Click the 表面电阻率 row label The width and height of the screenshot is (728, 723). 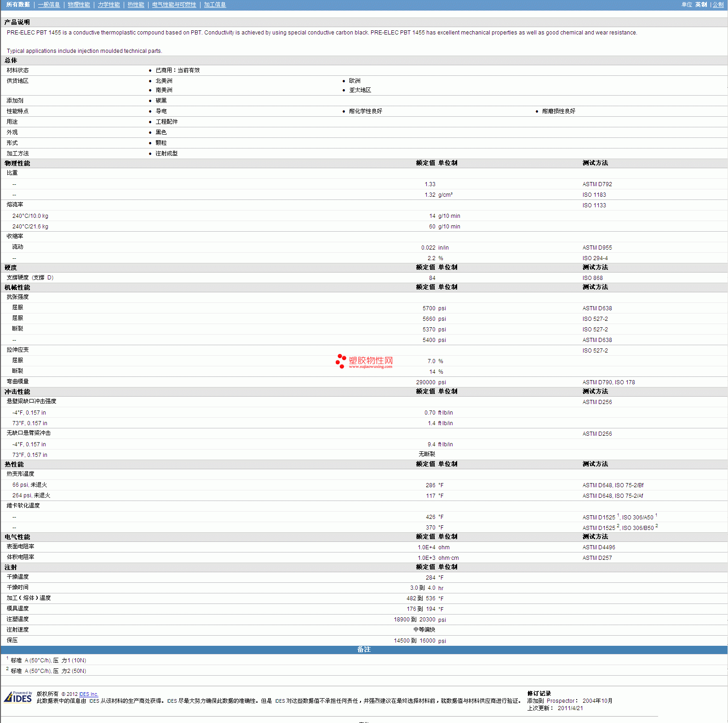20,547
